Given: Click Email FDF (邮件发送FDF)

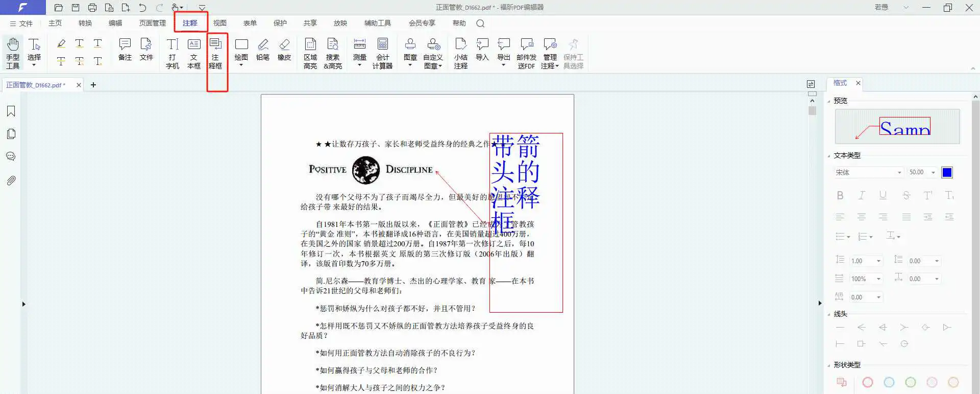Looking at the screenshot, I should pos(526,53).
